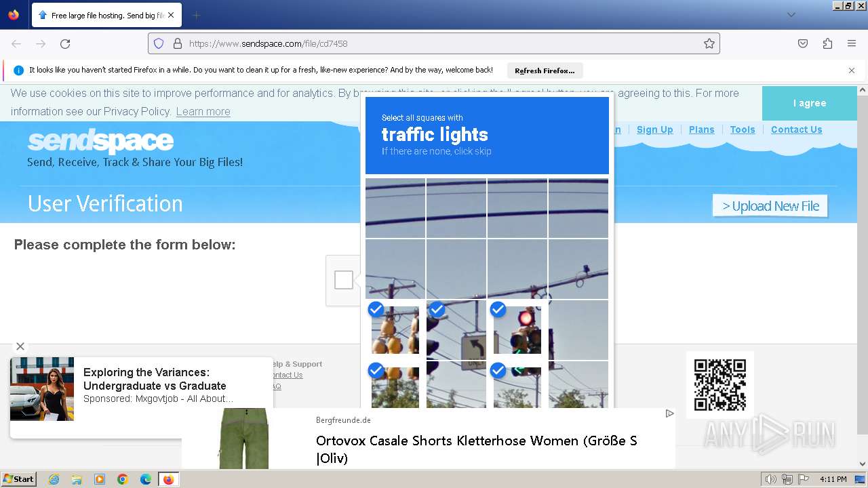Tick the captcha verification checkbox
The height and width of the screenshot is (488, 868).
(x=344, y=280)
